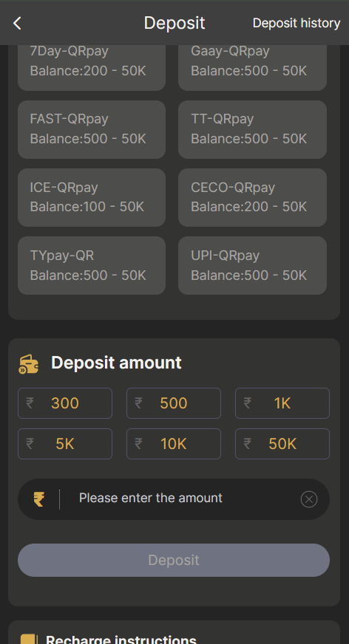Pick the CECO-QRpay option

click(252, 197)
